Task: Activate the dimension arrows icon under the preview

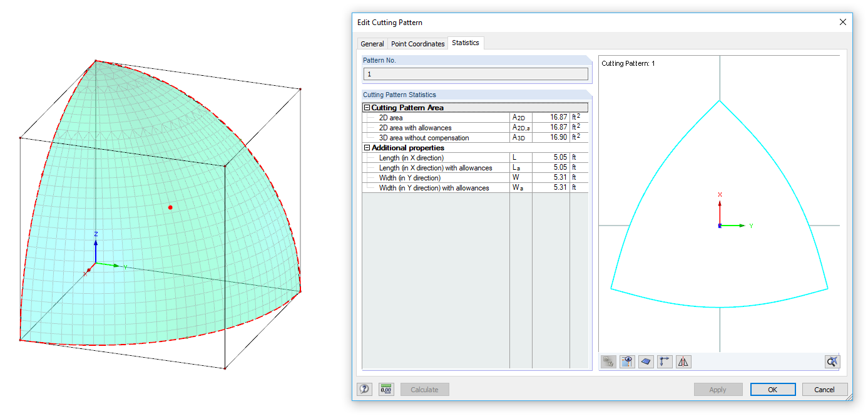Action: point(664,361)
